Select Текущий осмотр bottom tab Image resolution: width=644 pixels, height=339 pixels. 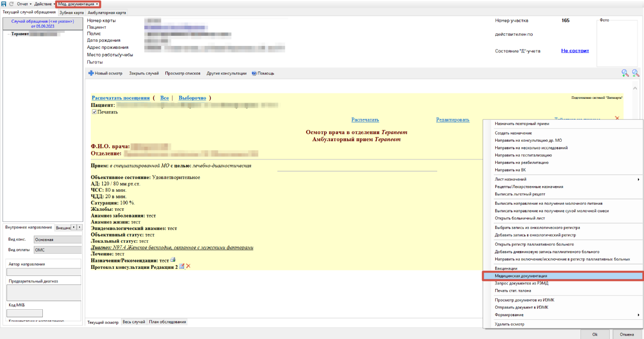(x=103, y=322)
